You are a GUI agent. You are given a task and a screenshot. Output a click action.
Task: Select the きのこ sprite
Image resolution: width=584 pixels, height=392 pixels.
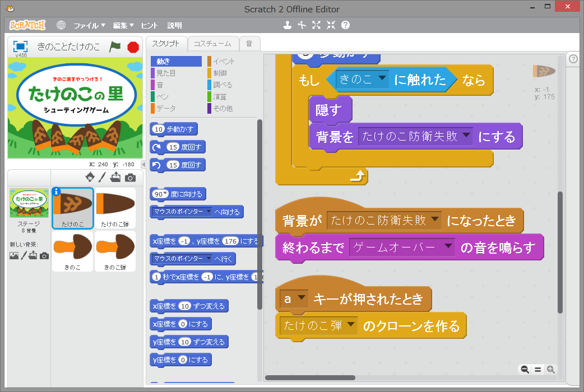(x=73, y=251)
